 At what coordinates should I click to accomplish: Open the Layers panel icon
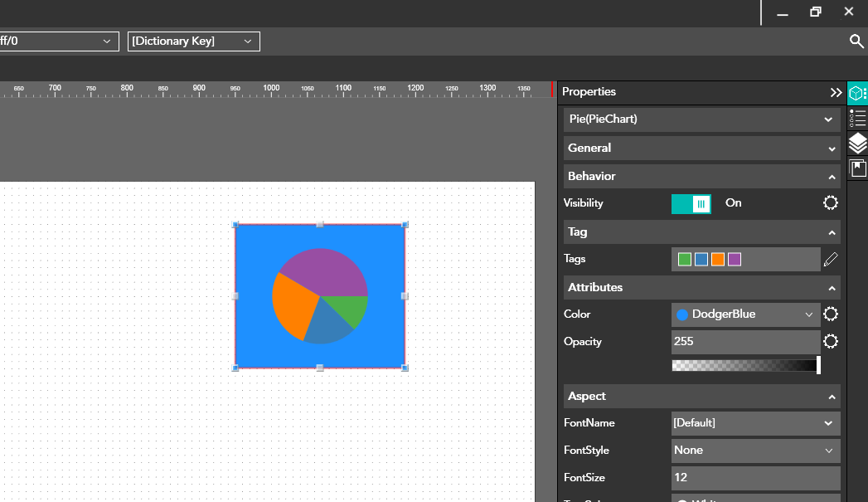coord(857,143)
